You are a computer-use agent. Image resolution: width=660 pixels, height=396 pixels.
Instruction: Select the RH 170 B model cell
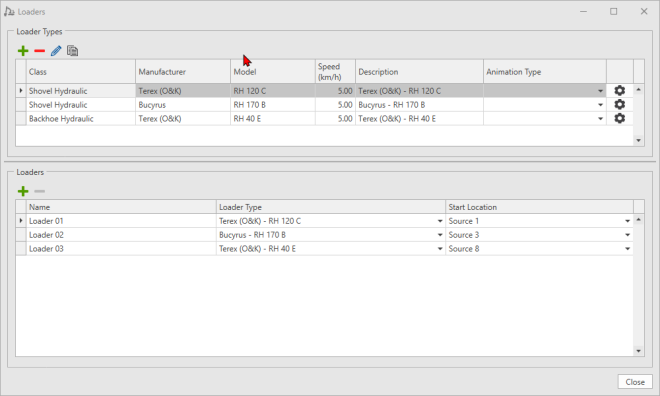pyautogui.click(x=273, y=105)
